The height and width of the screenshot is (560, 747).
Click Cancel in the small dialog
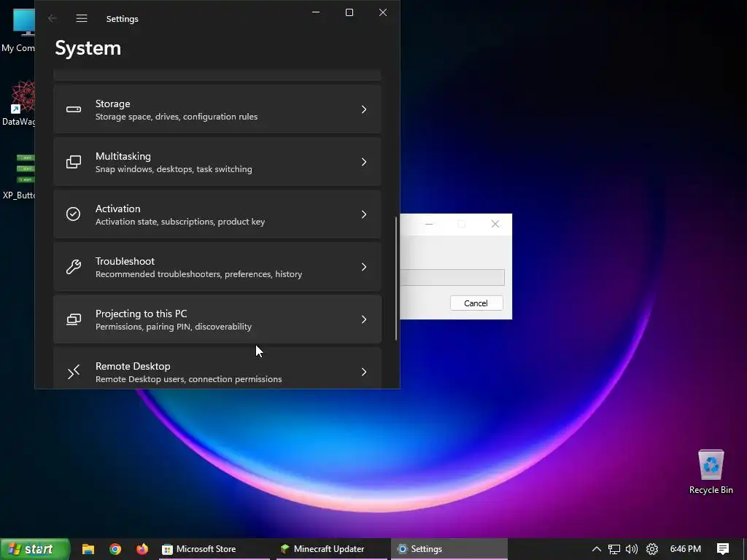[x=476, y=303]
